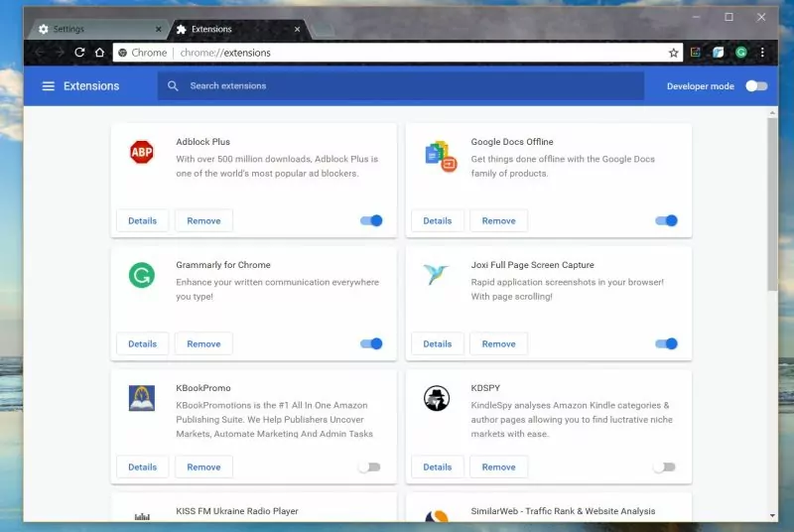Open Details for Google Docs Offline

pos(438,220)
